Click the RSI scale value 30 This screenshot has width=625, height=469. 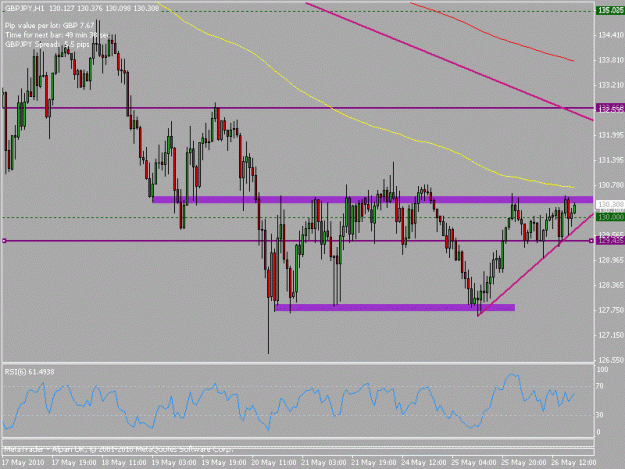(601, 415)
